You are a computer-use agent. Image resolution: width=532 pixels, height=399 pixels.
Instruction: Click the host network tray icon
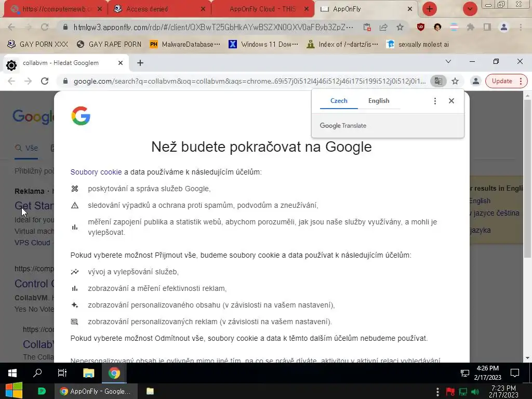463,392
